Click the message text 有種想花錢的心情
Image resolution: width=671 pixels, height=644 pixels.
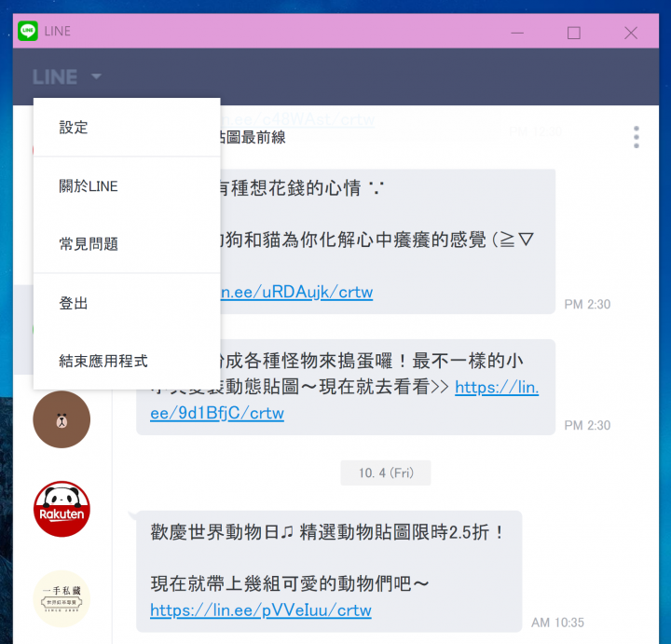click(x=290, y=188)
